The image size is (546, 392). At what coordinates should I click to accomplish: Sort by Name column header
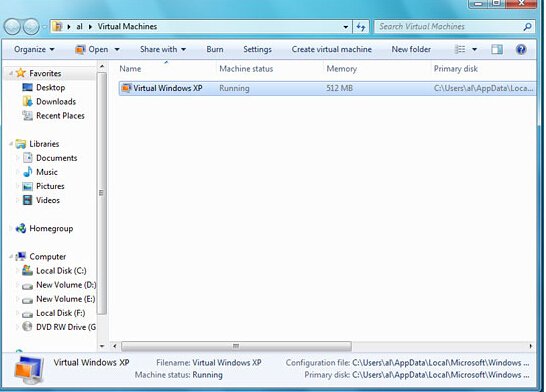tap(165, 69)
